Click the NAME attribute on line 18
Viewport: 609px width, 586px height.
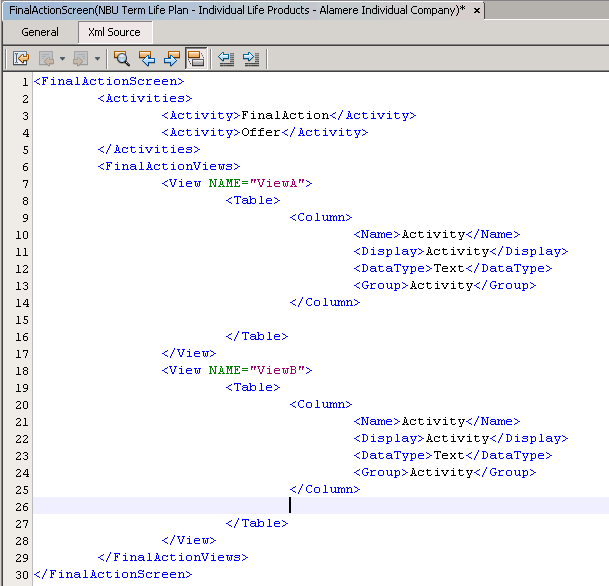tap(224, 370)
